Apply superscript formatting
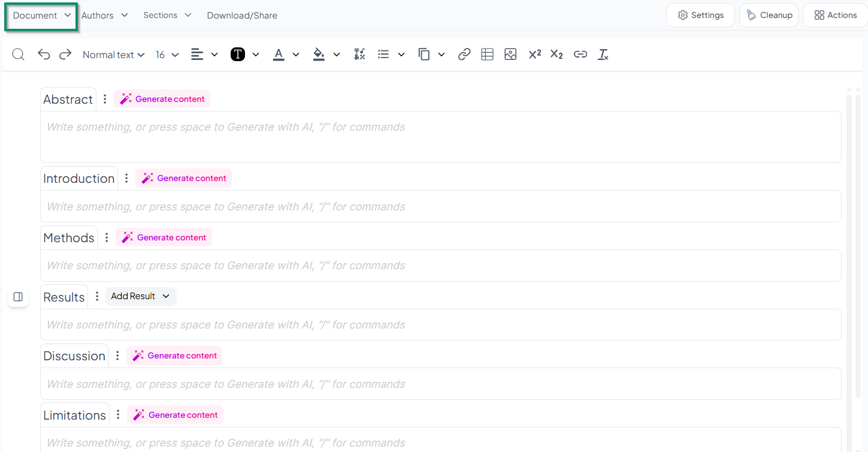 pos(534,55)
